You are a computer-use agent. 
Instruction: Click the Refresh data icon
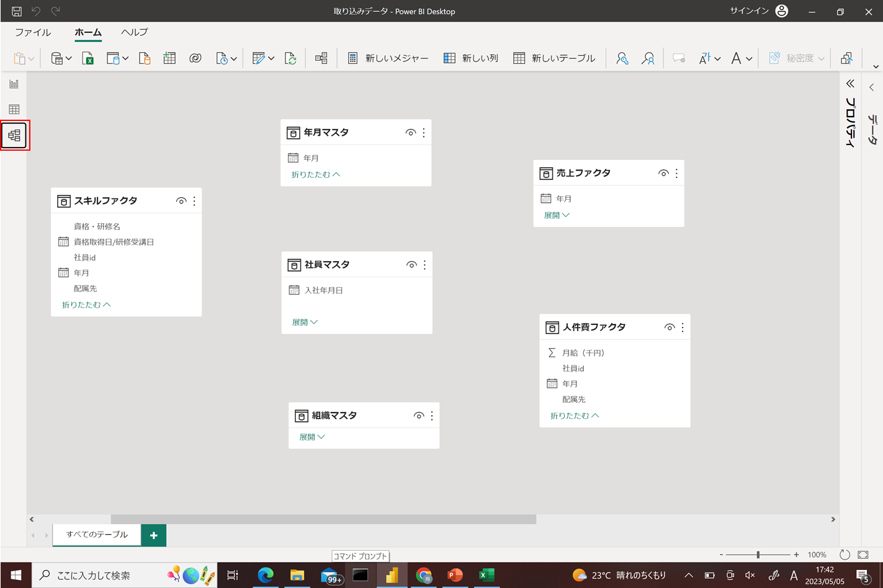pos(290,58)
